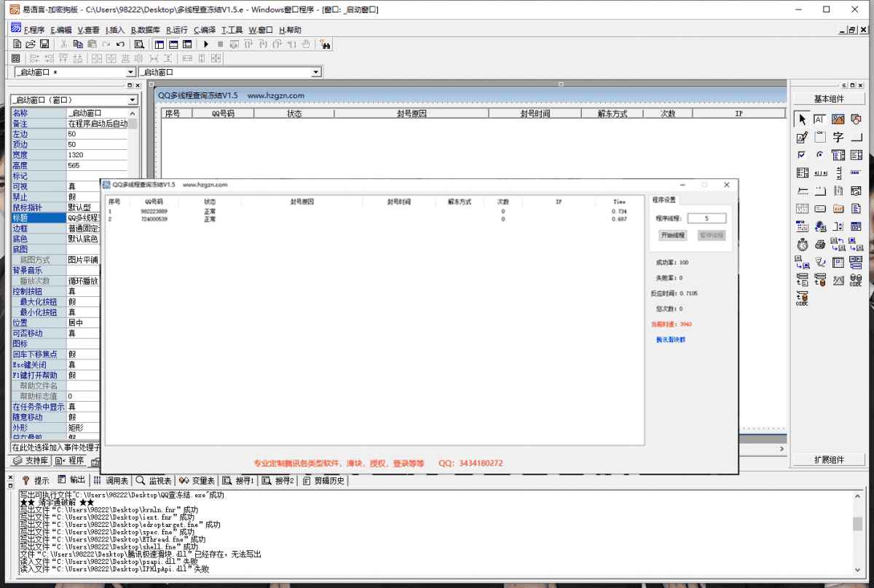This screenshot has height=588, width=874.
Task: Click the 程序线程 input field showing 5
Action: (706, 218)
